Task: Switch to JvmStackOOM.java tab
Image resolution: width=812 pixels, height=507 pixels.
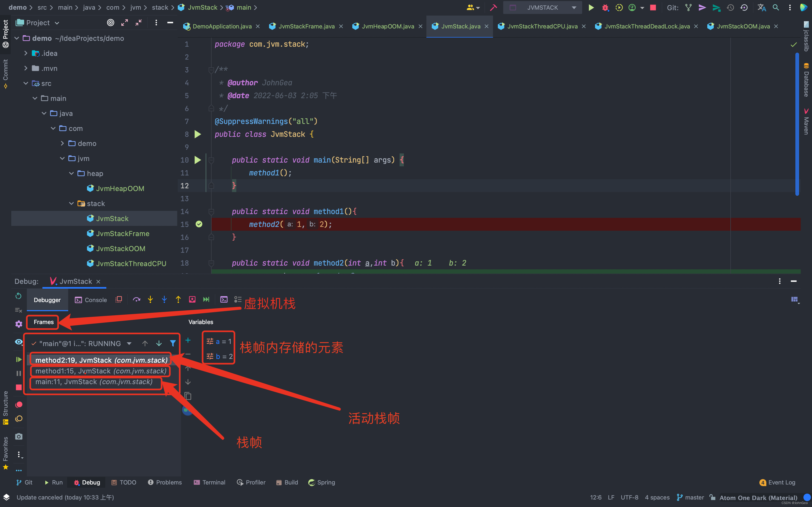Action: pos(743,26)
